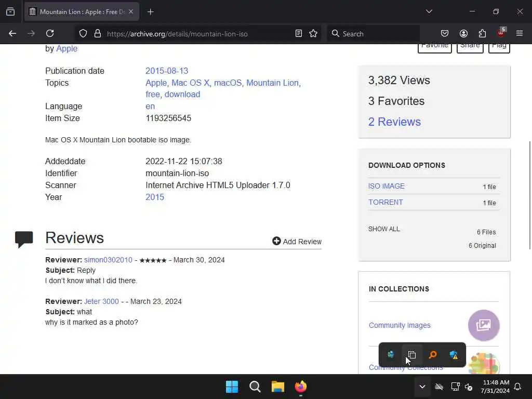Close the Mountain Lion tab
The height and width of the screenshot is (399, 532).
click(131, 11)
